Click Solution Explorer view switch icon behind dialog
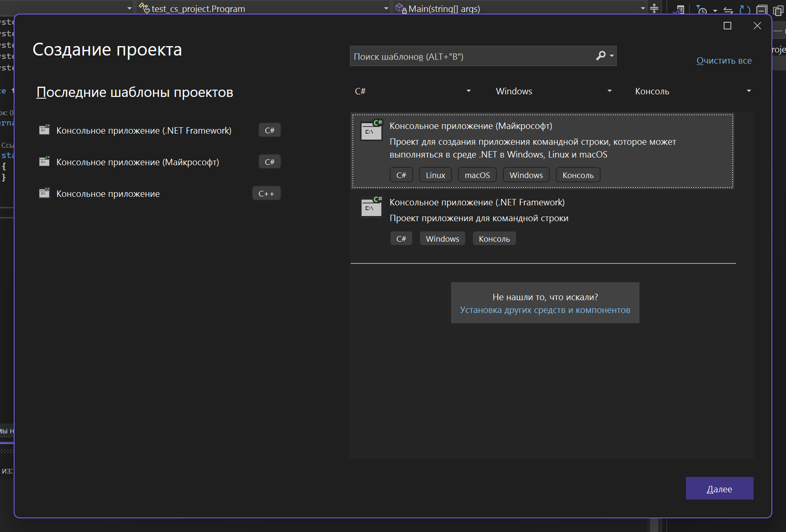The width and height of the screenshot is (786, 532). (679, 9)
